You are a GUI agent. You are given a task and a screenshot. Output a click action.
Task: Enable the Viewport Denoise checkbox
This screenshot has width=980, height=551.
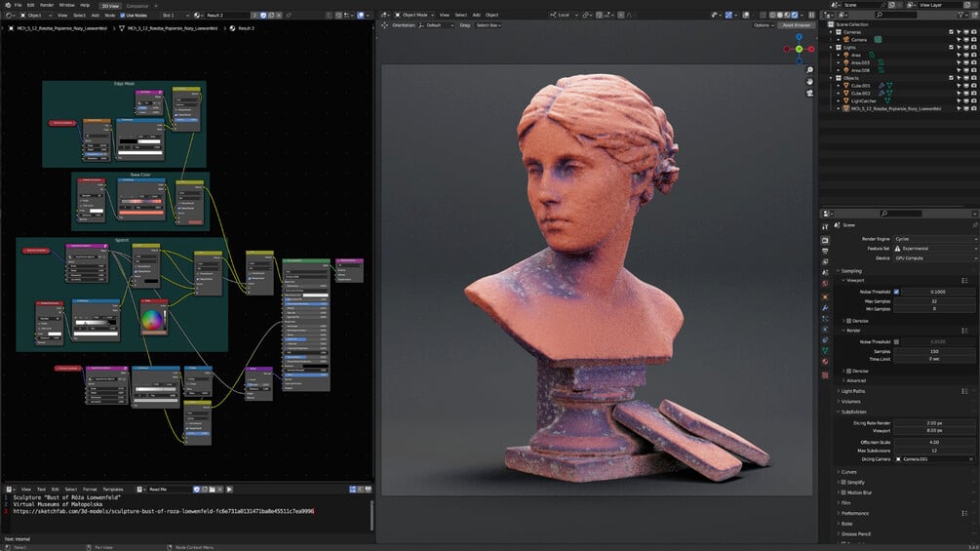[x=848, y=321]
